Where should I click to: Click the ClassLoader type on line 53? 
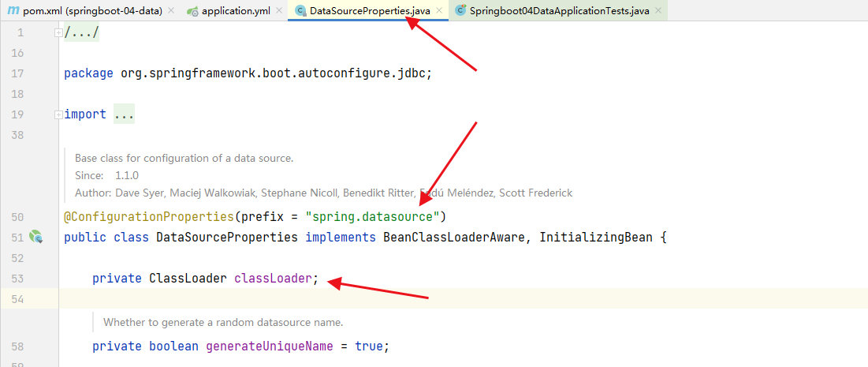tap(188, 279)
